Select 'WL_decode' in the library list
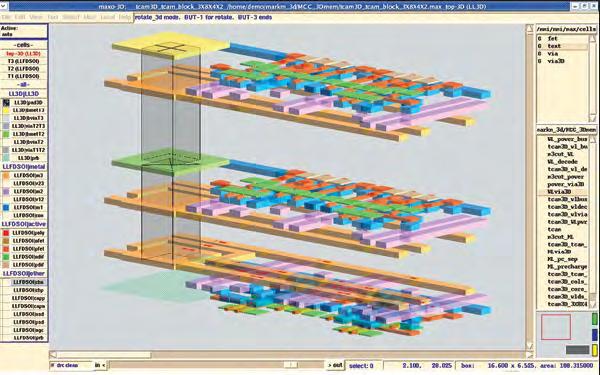Viewport: 600px width, 375px height. 562,161
